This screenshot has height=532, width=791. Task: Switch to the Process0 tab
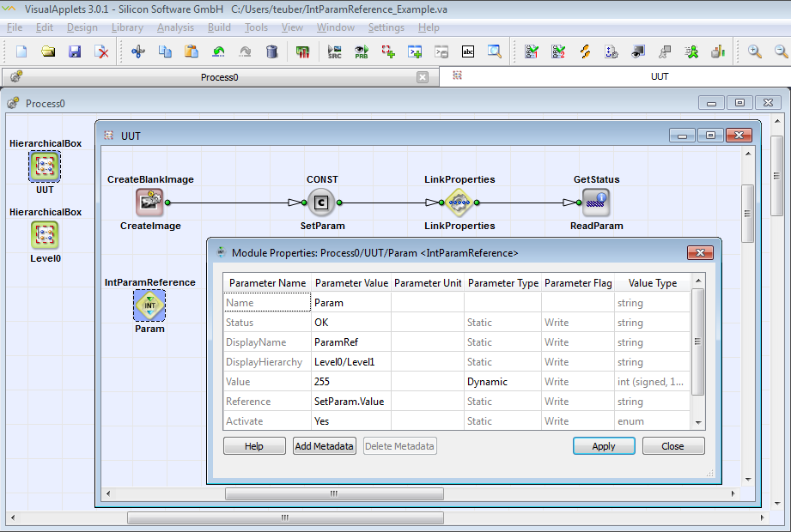coord(219,77)
